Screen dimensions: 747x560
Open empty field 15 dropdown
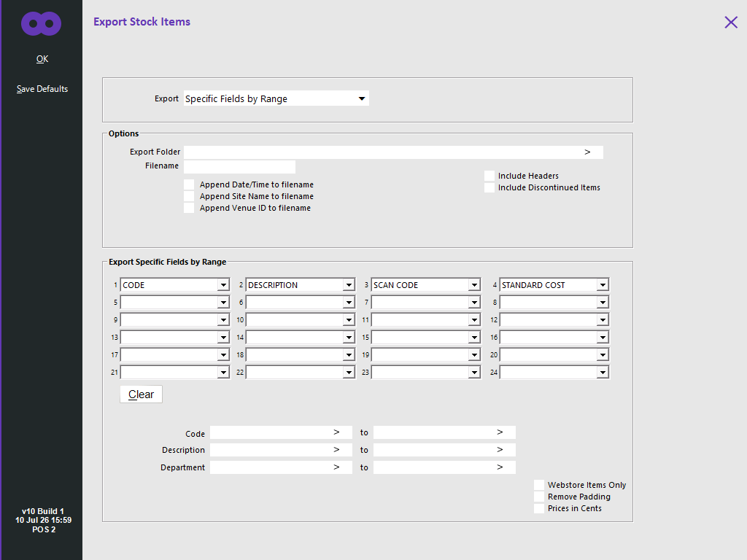pos(474,338)
